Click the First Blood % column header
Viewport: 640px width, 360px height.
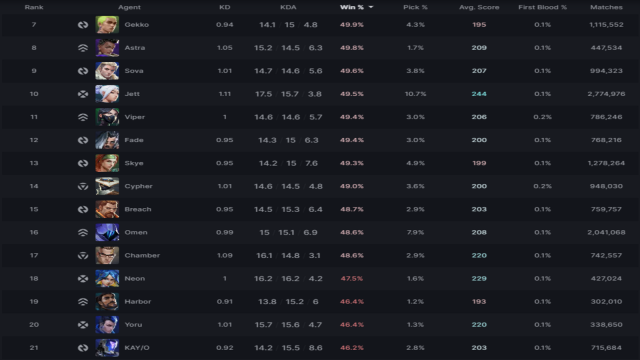click(542, 7)
